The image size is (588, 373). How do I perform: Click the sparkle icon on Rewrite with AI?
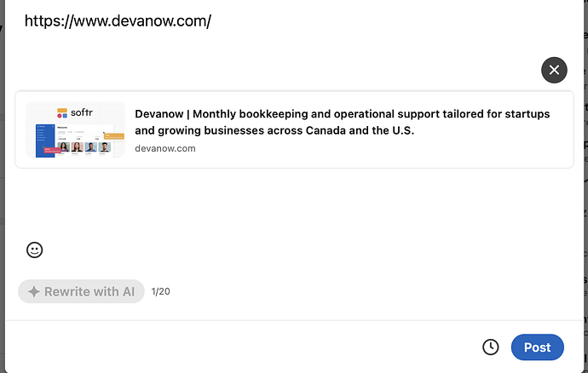[34, 291]
